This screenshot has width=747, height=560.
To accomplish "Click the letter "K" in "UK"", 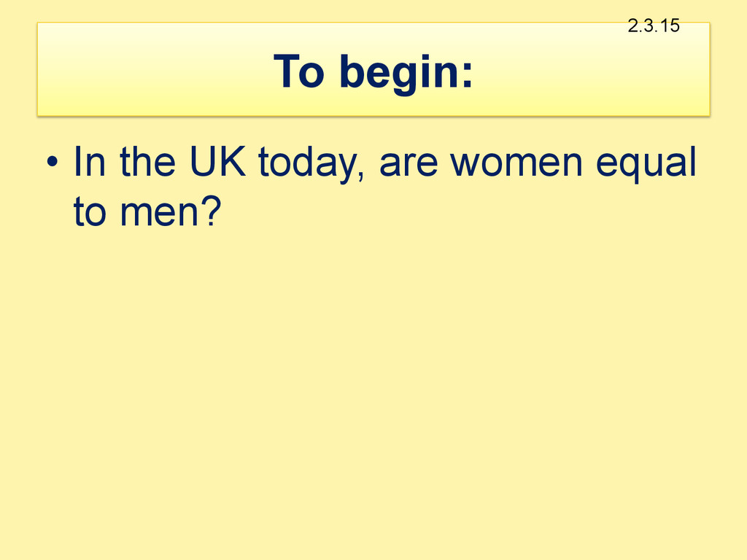I will tap(233, 161).
